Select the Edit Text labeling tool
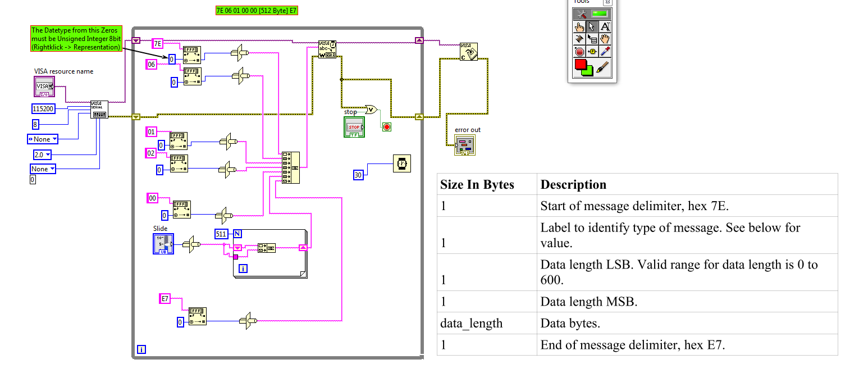The height and width of the screenshot is (391, 868). point(605,26)
